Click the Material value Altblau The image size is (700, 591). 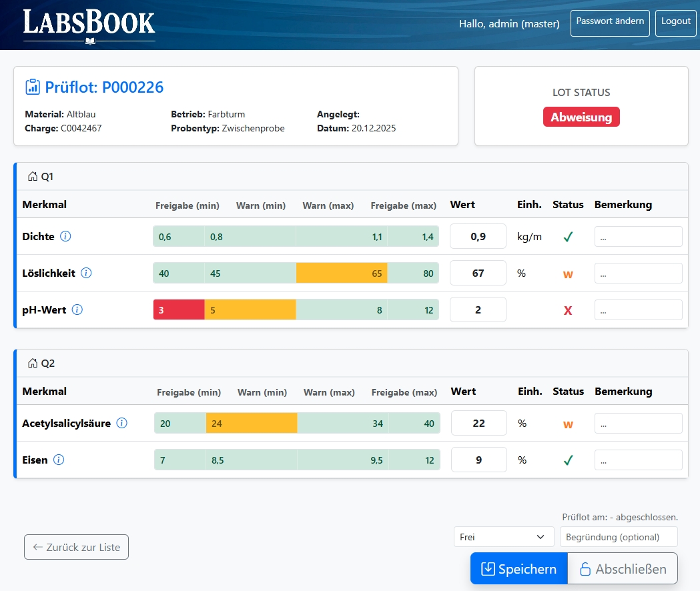81,114
